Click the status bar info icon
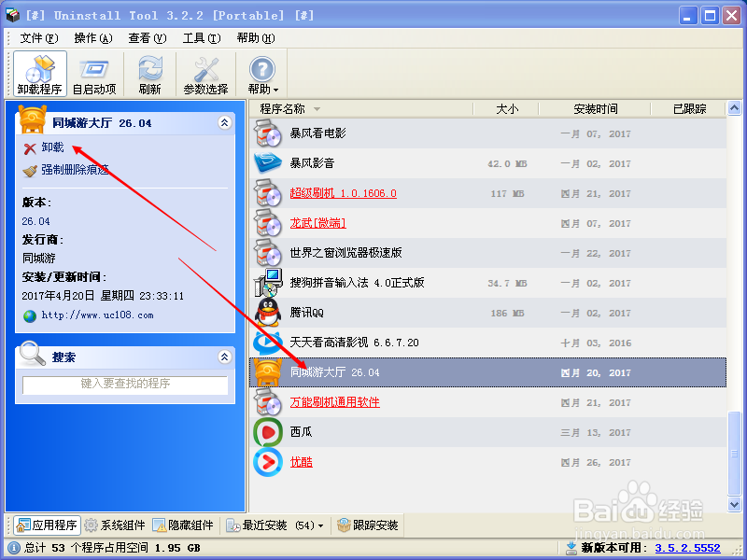Screen dimensions: 747x560 pos(14,548)
